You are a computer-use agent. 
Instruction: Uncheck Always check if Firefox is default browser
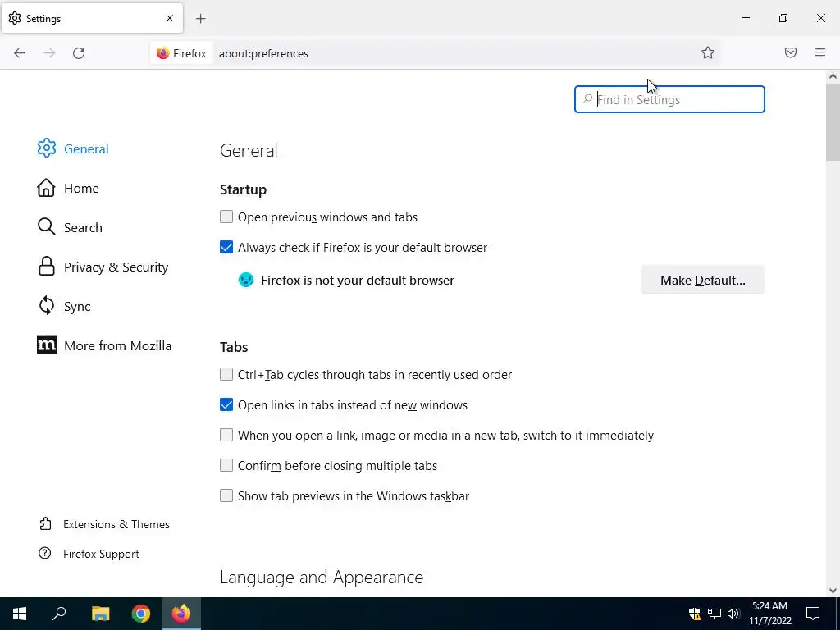coord(226,248)
